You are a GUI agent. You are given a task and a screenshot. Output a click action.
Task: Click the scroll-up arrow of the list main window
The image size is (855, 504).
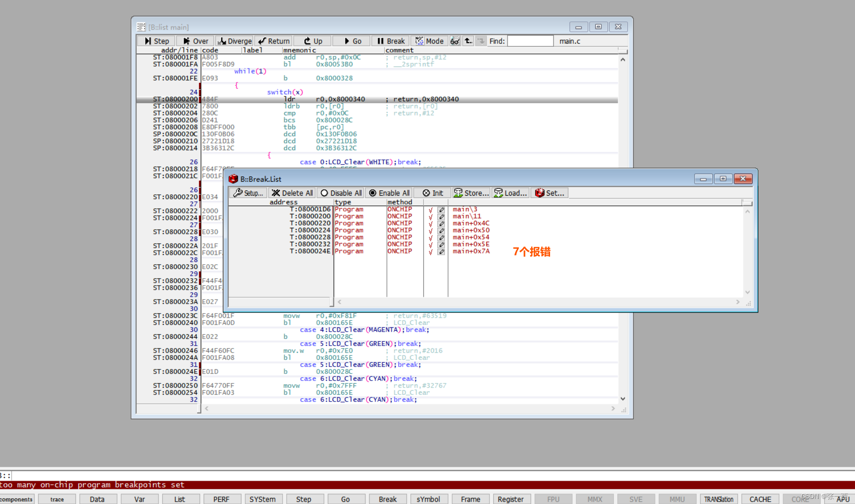(x=623, y=60)
